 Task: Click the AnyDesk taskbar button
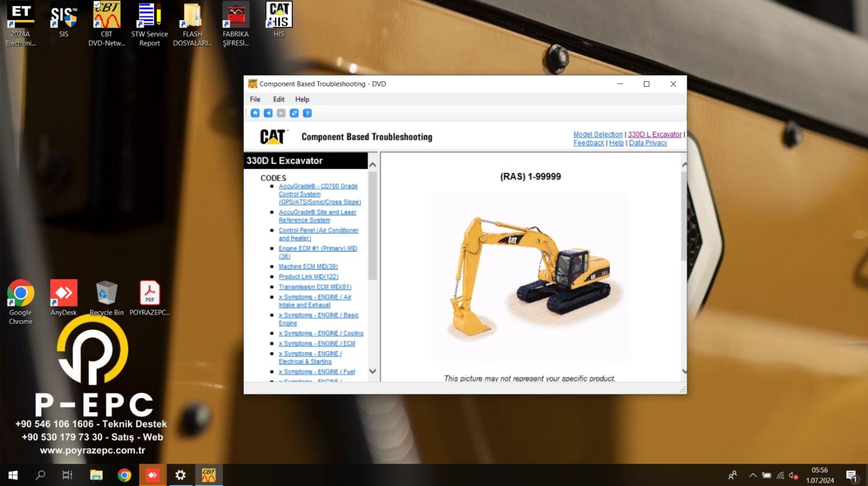152,475
